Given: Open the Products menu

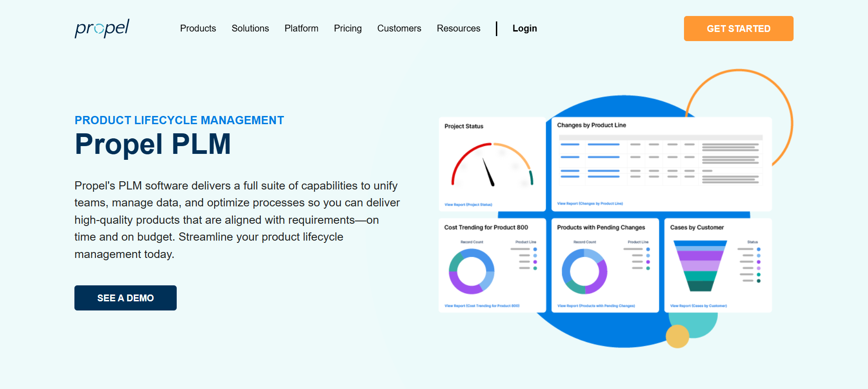Looking at the screenshot, I should 198,28.
